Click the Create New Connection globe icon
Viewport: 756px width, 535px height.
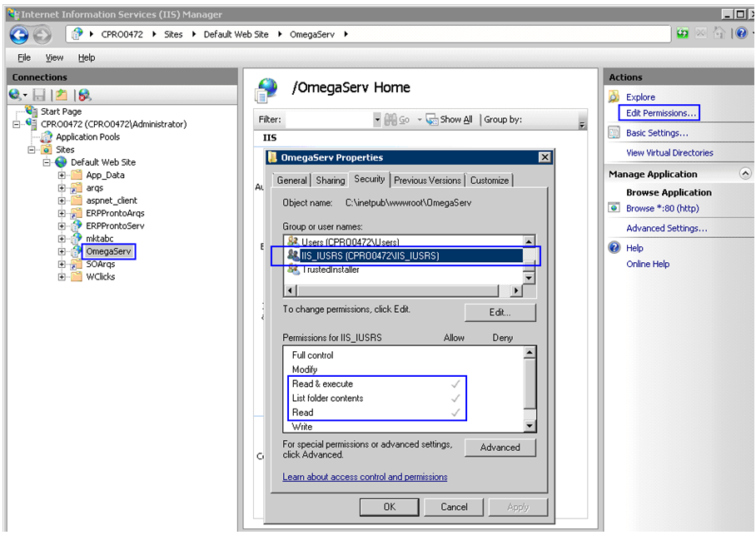(x=15, y=95)
